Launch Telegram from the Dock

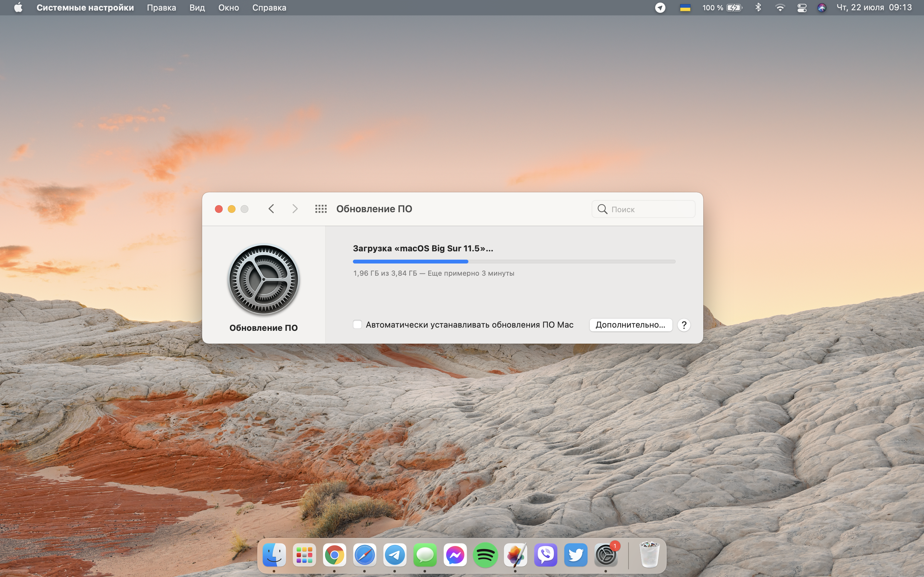click(x=394, y=555)
